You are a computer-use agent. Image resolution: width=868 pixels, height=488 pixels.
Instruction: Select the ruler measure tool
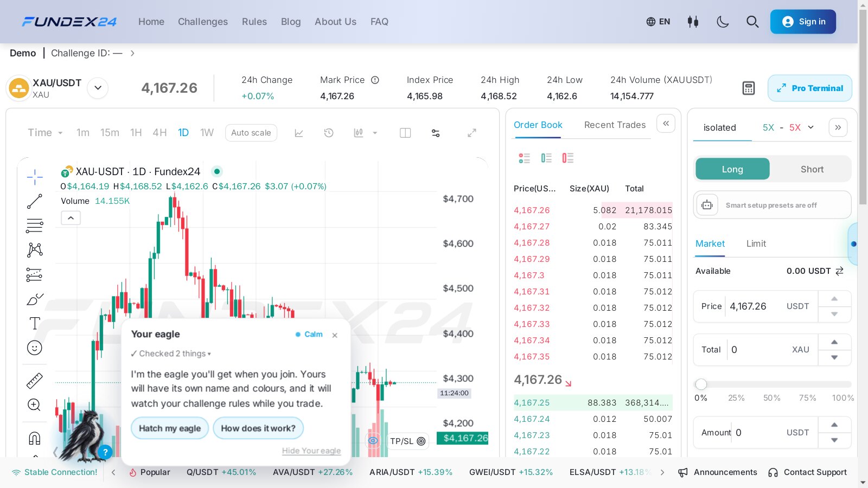35,381
